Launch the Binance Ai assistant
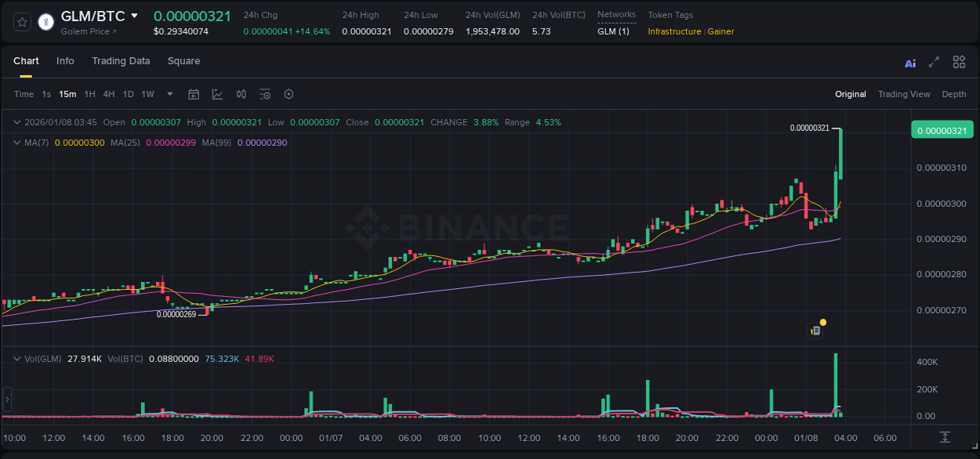 tap(909, 62)
